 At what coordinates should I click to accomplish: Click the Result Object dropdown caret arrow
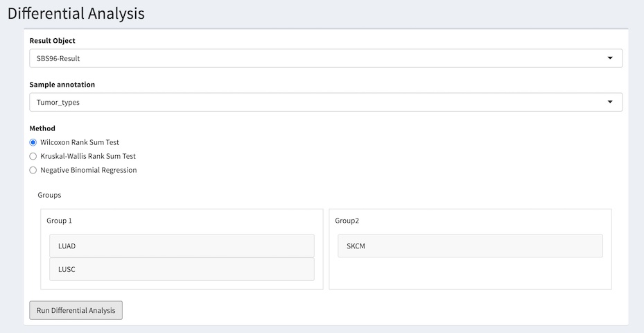click(610, 58)
